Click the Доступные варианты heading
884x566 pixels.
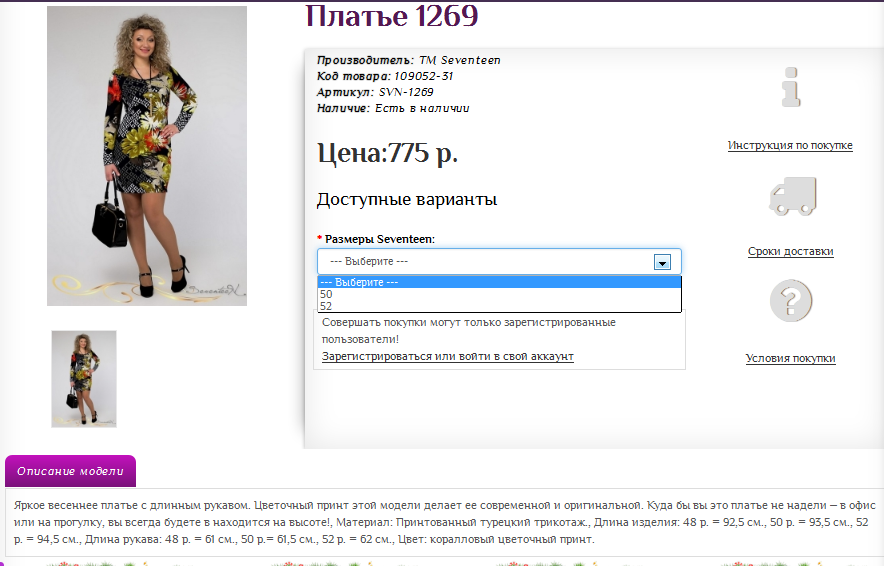tap(406, 200)
